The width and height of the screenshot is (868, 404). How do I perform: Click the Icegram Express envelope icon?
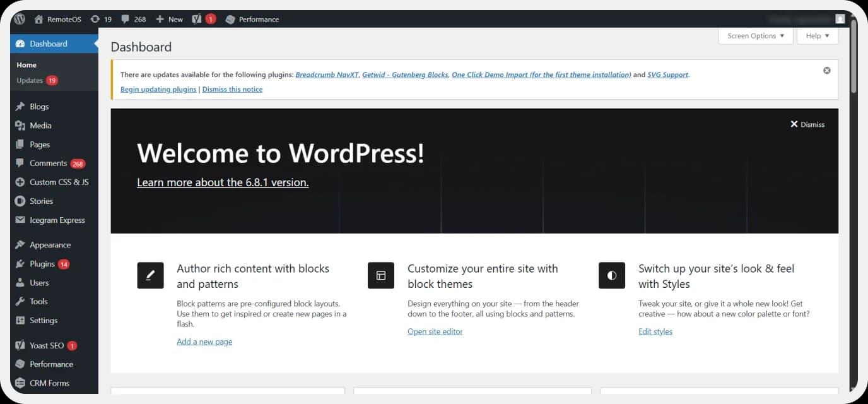tap(20, 220)
